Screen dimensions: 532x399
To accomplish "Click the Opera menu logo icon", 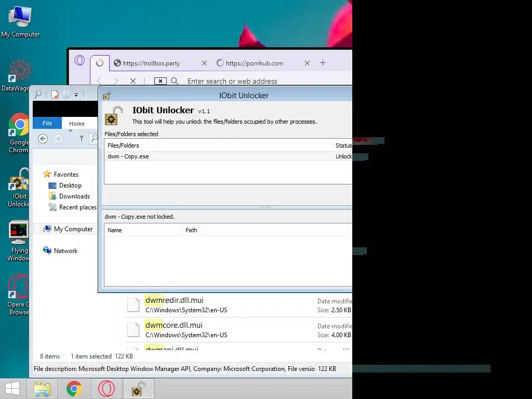I will [x=79, y=61].
